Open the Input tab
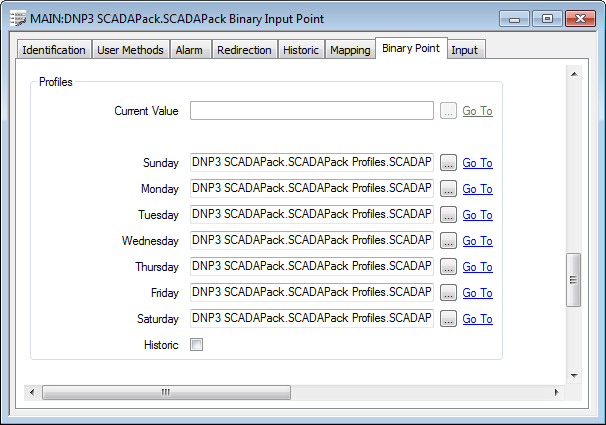This screenshot has width=606, height=425. click(465, 50)
